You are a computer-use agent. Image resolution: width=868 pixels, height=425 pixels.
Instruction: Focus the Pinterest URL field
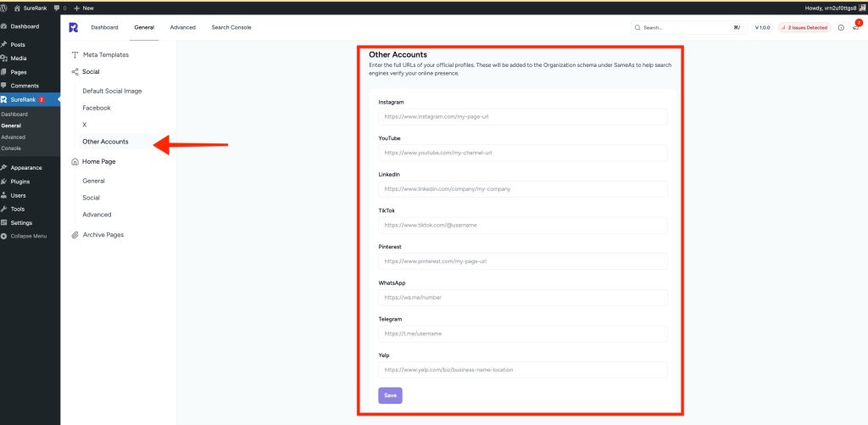coord(522,261)
